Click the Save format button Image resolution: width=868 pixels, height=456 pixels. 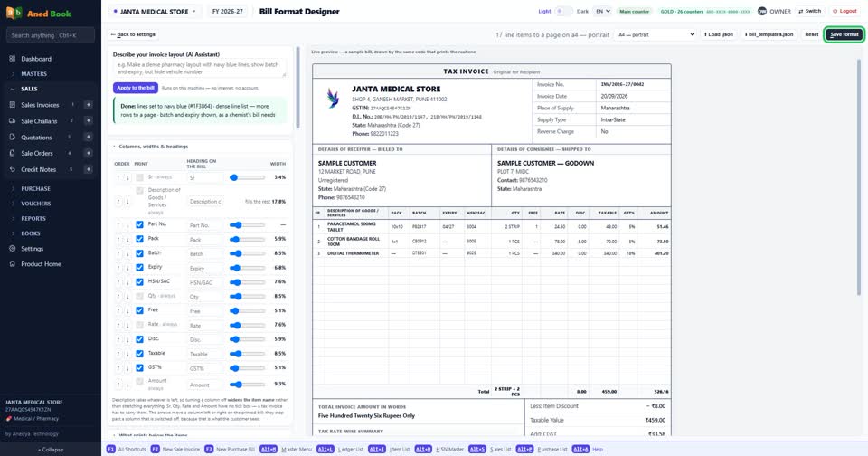point(844,34)
